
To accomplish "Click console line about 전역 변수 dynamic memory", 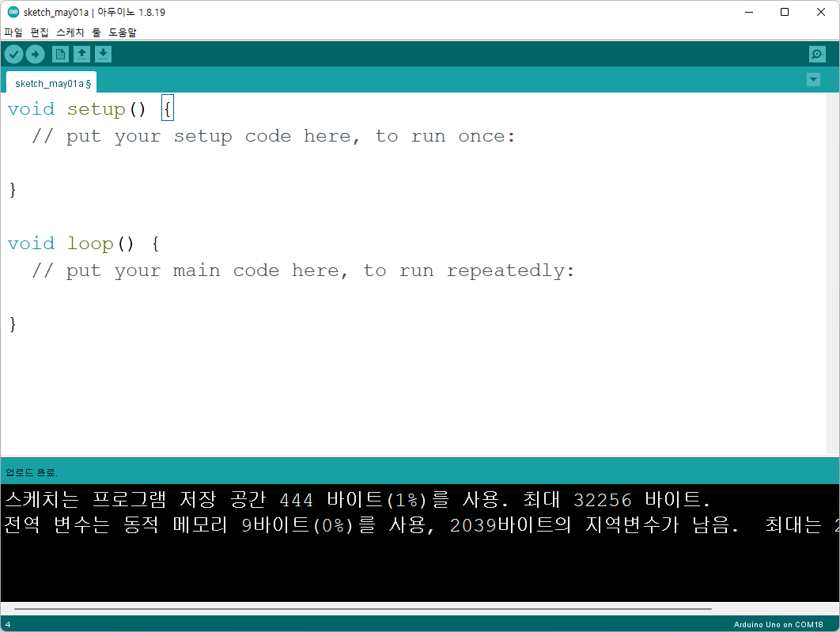I will (x=420, y=525).
